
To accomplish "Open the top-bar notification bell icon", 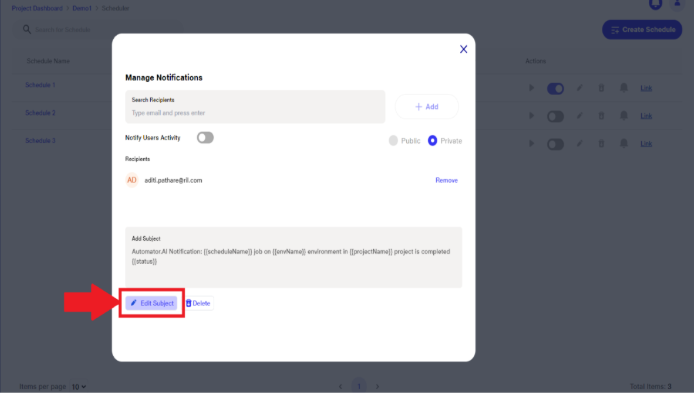I will (655, 4).
